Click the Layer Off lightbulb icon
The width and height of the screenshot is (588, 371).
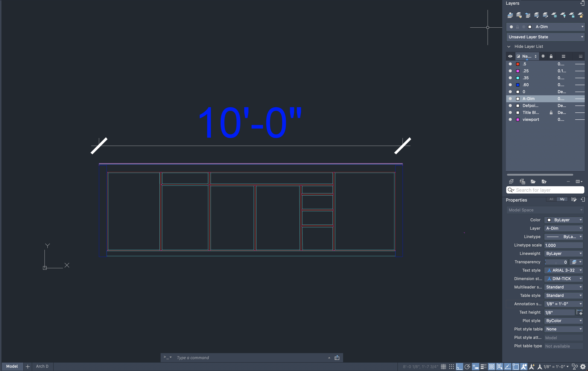[563, 15]
